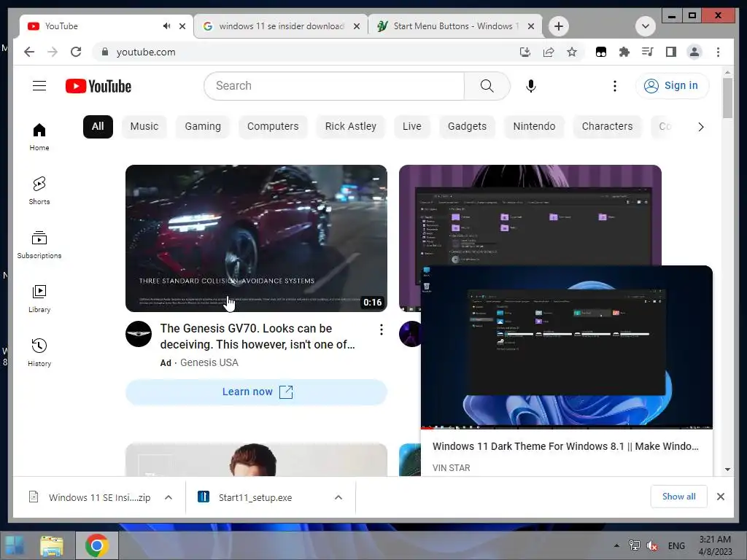Click the Learn now ad button
The image size is (747, 560).
pyautogui.click(x=256, y=392)
